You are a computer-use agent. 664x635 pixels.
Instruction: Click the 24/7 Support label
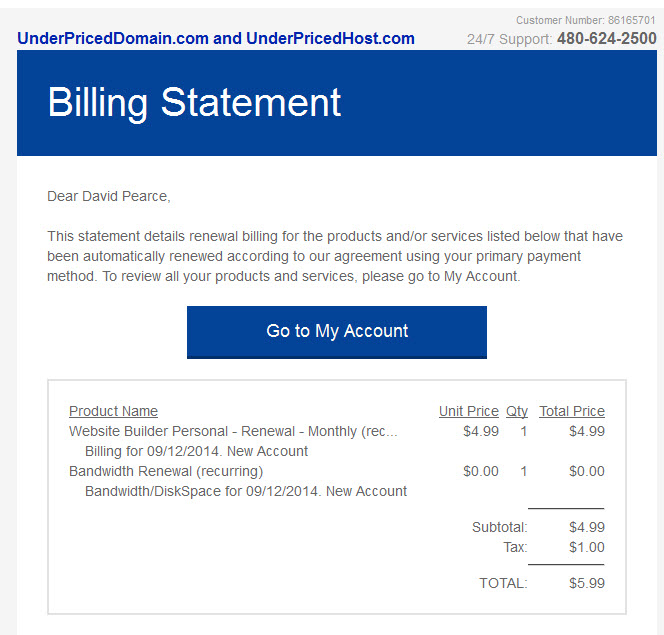[510, 39]
